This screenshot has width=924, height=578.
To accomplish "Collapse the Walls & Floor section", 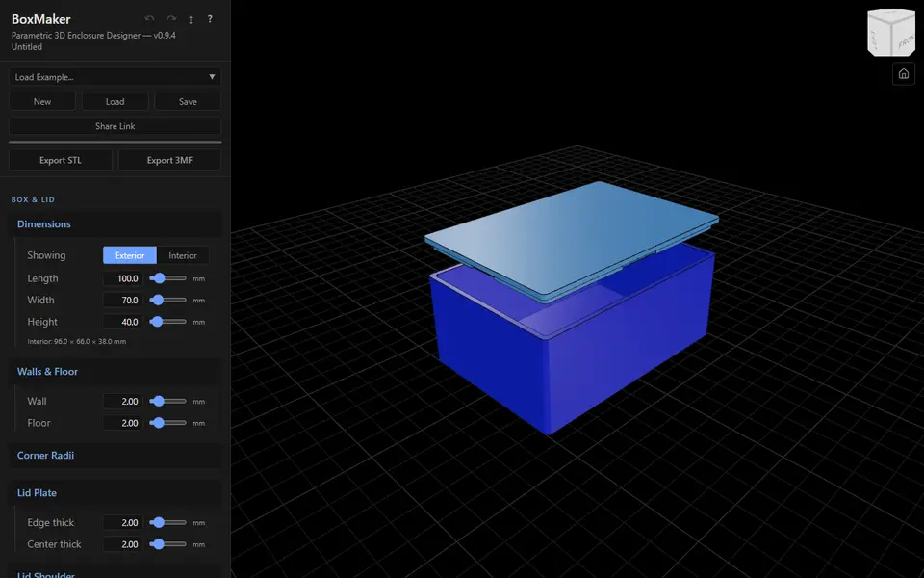I will tap(115, 372).
